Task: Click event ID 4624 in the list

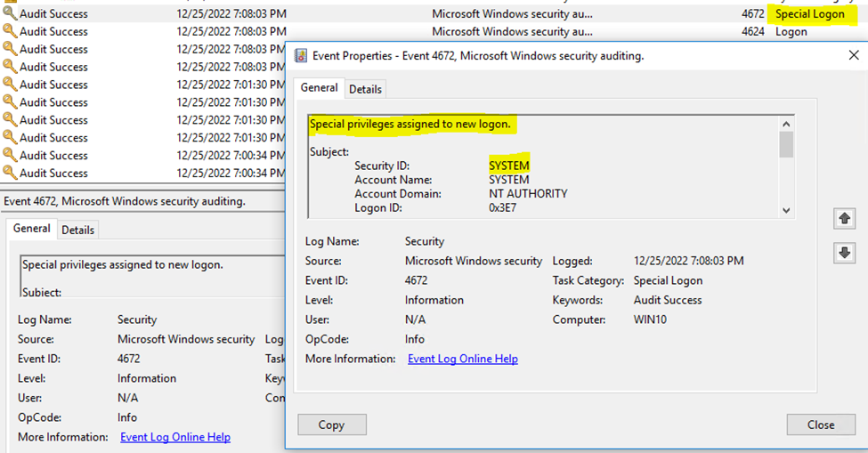Action: pos(753,31)
